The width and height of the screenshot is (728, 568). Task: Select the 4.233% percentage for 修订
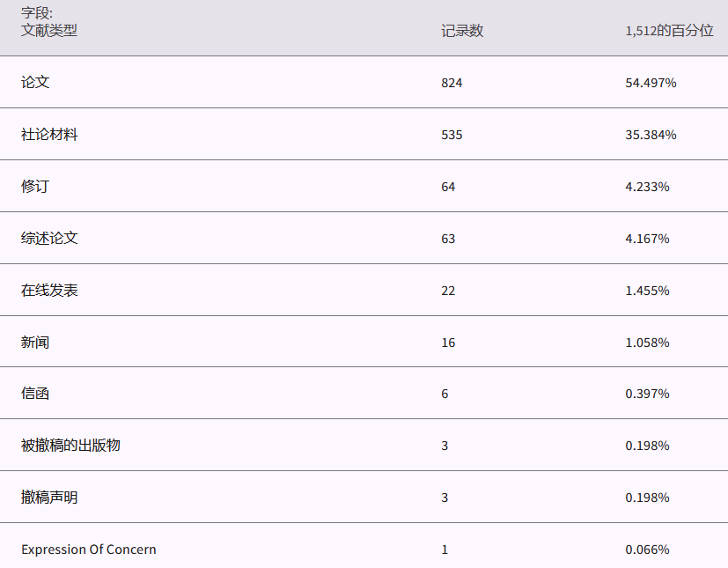point(647,187)
